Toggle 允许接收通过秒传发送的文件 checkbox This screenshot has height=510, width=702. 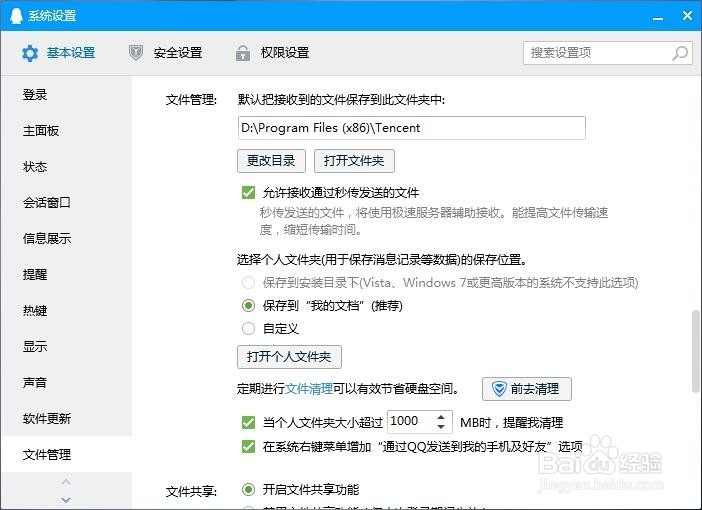coord(248,193)
